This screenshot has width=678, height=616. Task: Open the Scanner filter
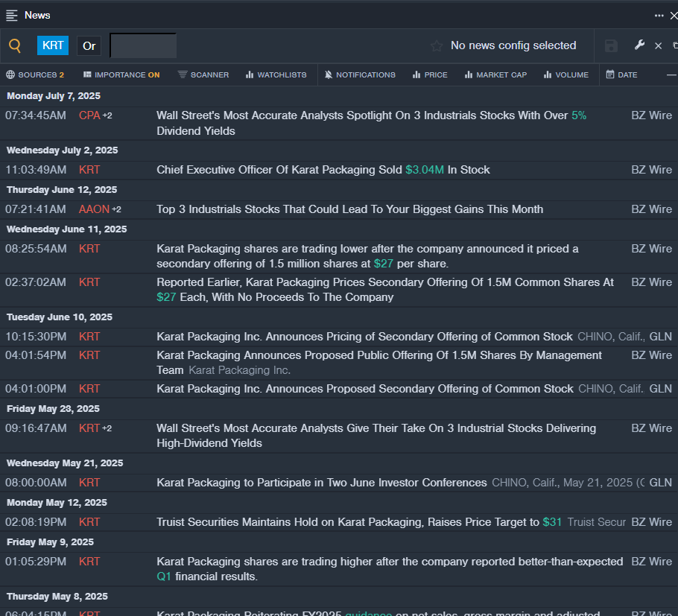(x=203, y=75)
